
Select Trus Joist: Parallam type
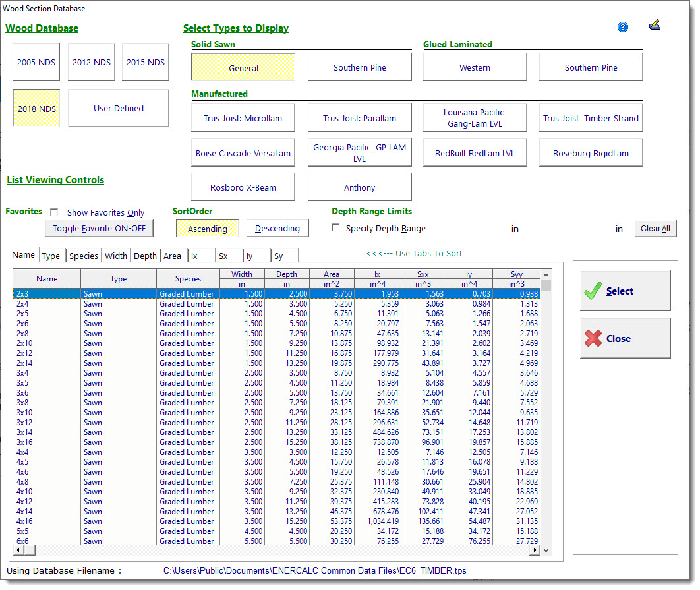(359, 119)
